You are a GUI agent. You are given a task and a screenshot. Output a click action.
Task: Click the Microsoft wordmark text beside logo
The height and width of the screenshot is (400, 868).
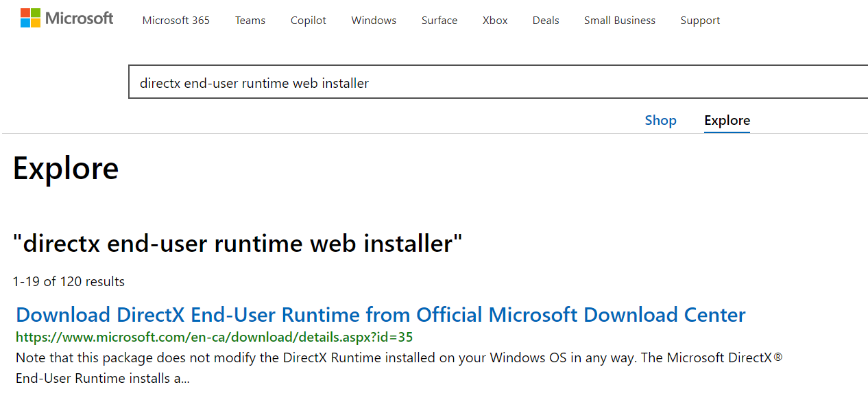click(80, 19)
